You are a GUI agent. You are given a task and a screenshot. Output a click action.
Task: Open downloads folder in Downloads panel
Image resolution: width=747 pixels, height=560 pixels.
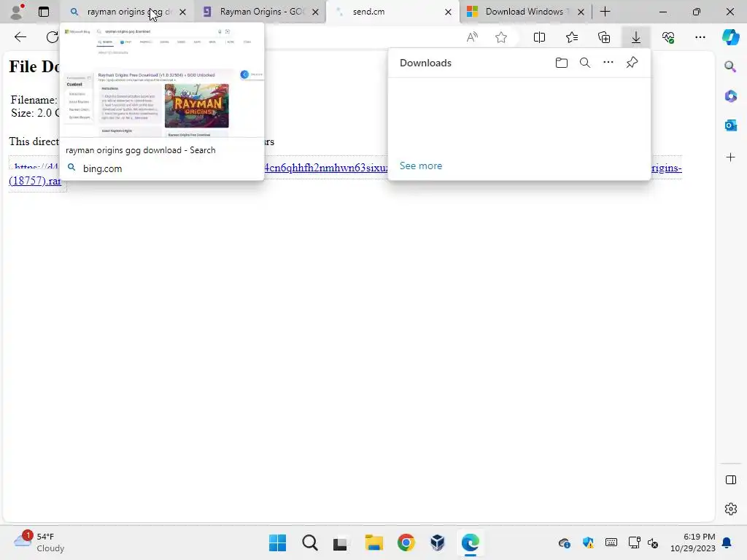[x=562, y=63]
